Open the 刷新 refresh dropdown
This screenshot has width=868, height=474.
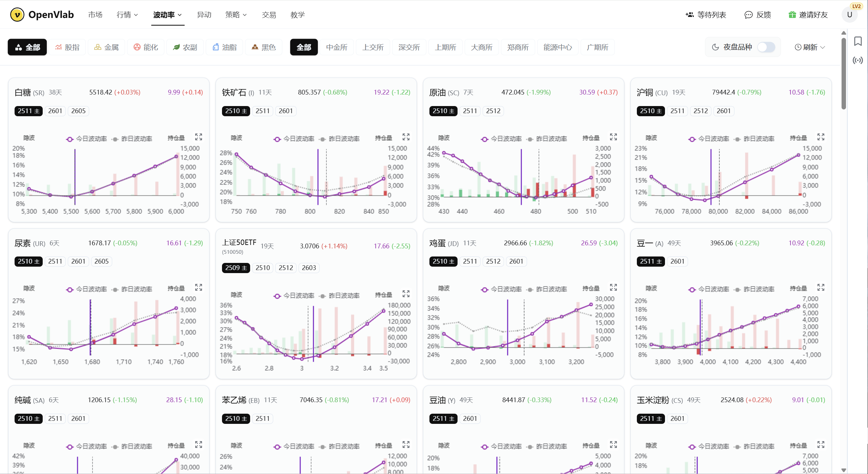click(810, 47)
